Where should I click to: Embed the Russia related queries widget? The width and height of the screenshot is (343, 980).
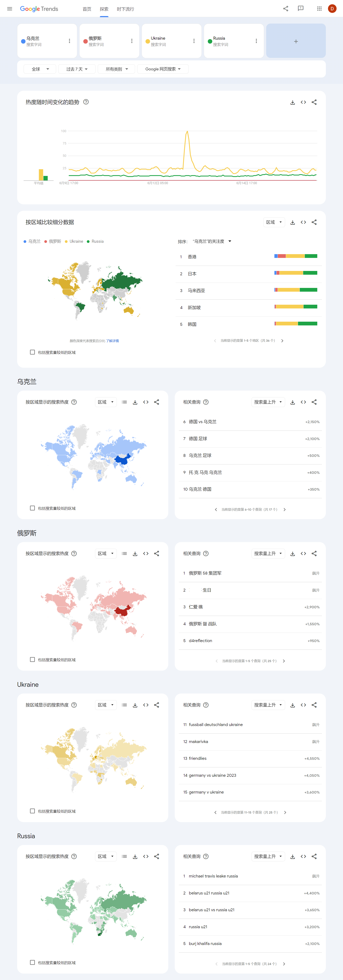[x=303, y=856]
